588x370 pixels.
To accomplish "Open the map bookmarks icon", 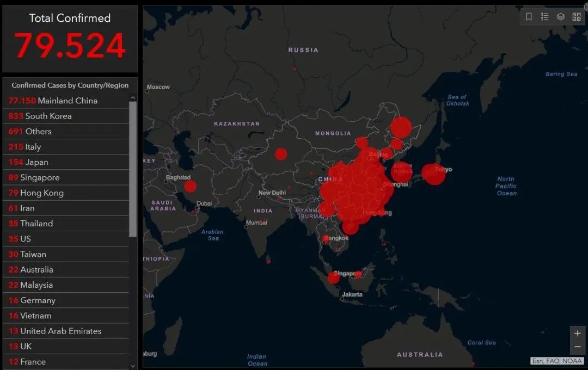I will pyautogui.click(x=529, y=17).
